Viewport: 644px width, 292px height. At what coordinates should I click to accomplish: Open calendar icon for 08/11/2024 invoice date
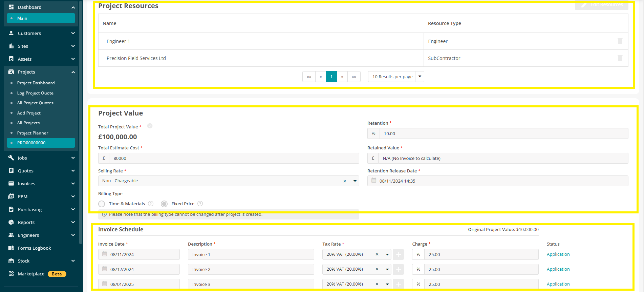tap(105, 254)
